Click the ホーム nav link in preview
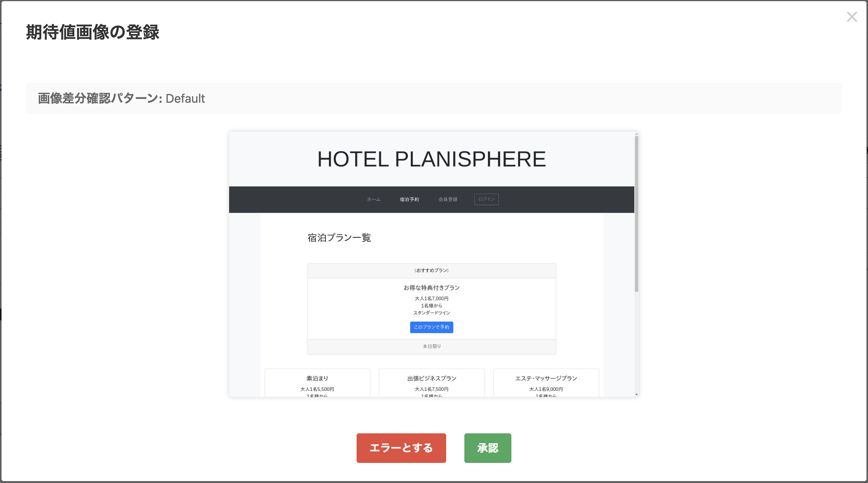868x483 pixels. pyautogui.click(x=373, y=199)
